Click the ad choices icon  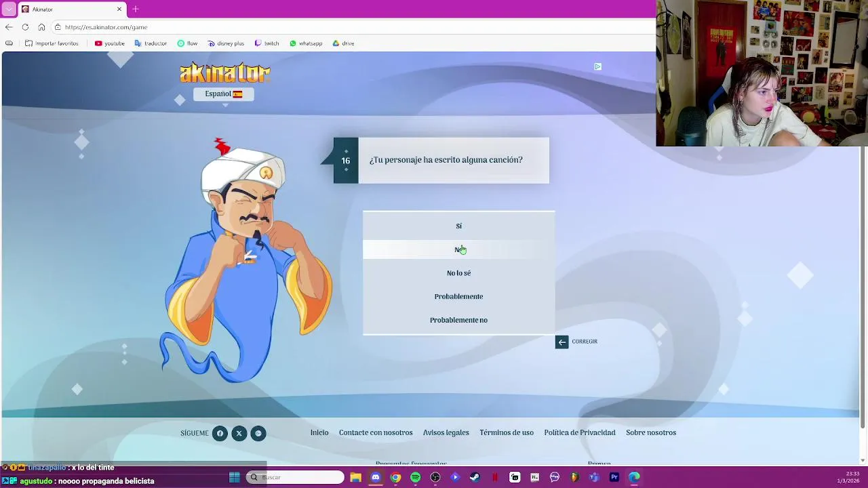coord(597,66)
